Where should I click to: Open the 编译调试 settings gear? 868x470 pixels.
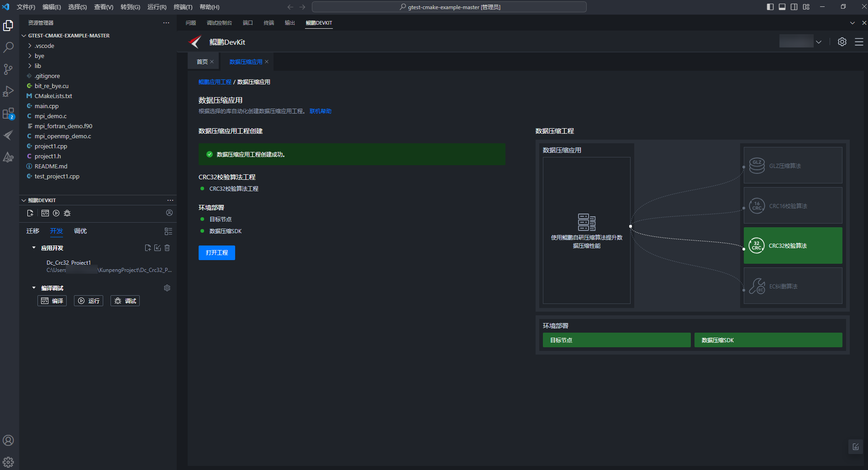point(167,288)
